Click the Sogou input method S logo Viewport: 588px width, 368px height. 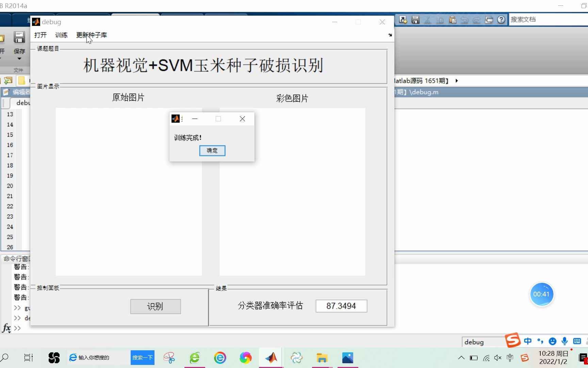click(513, 340)
